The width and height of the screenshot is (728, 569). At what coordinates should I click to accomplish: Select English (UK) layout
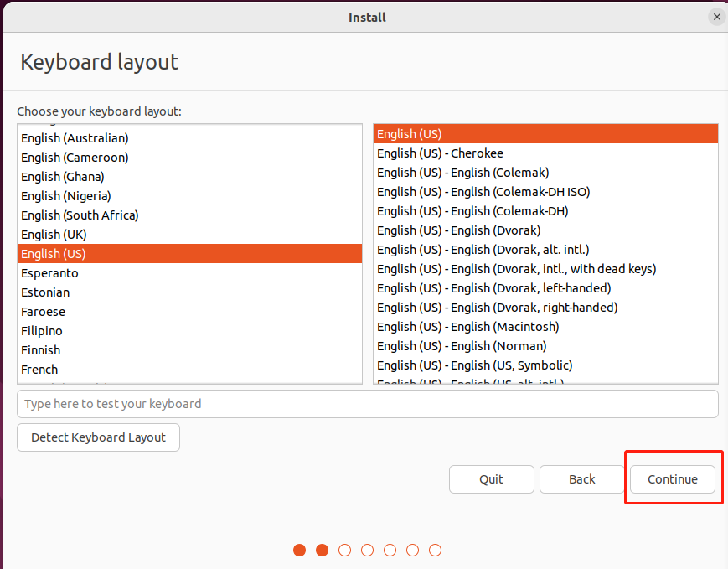[x=54, y=235]
